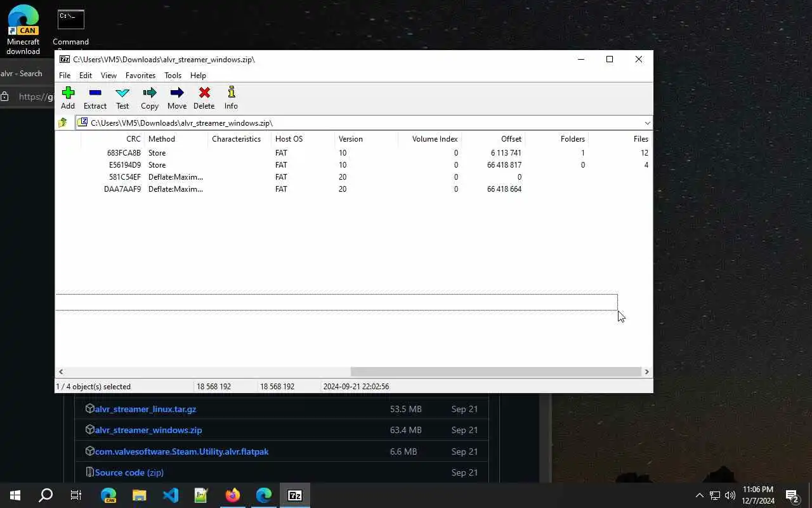Open the Windows Start menu

point(15,495)
